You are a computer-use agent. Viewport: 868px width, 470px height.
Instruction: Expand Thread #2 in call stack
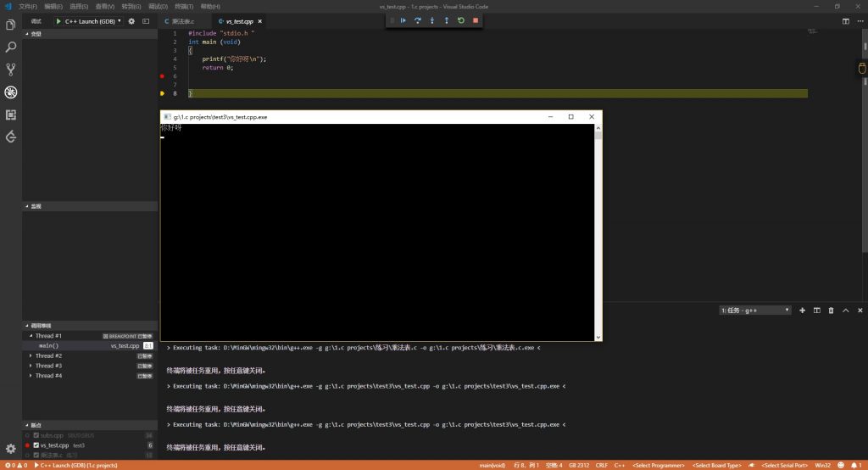point(31,355)
